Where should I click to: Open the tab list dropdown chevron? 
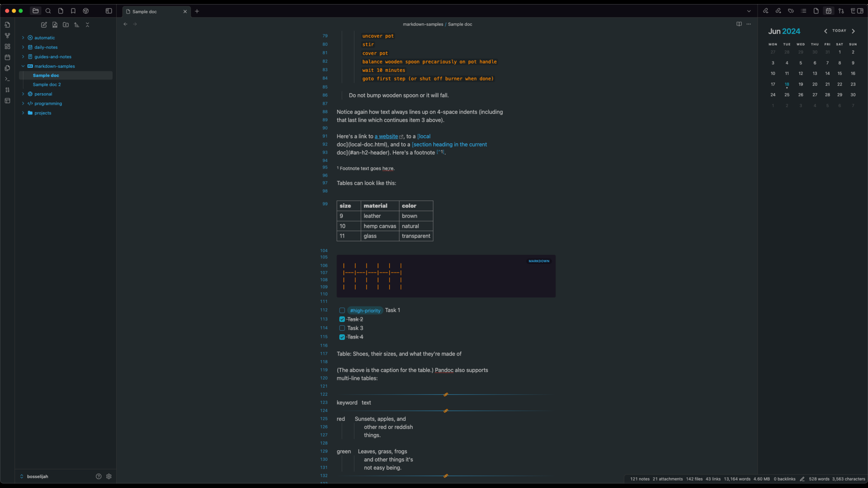749,11
